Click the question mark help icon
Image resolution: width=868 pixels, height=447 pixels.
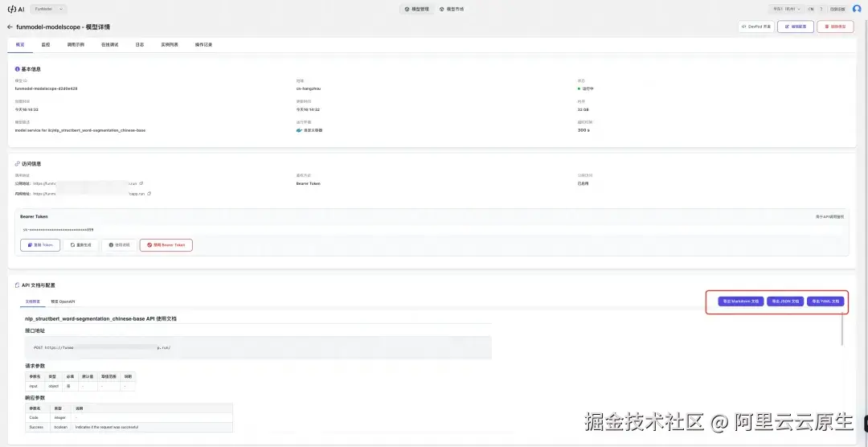click(821, 9)
